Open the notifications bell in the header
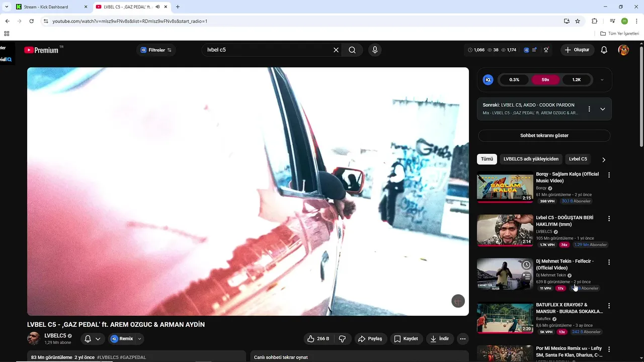Screen dimensions: 644x362 click(x=604, y=50)
